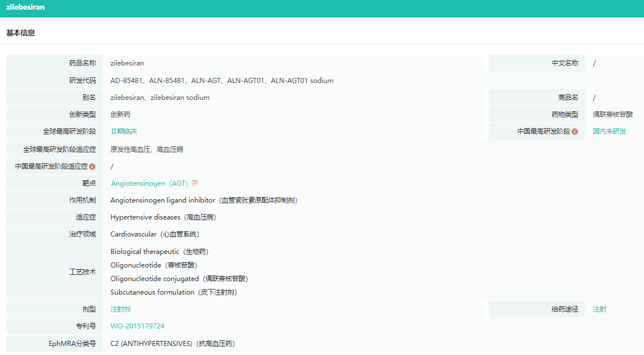This screenshot has height=355, width=644.
Task: Select the 靶点 label
Action: tap(89, 183)
